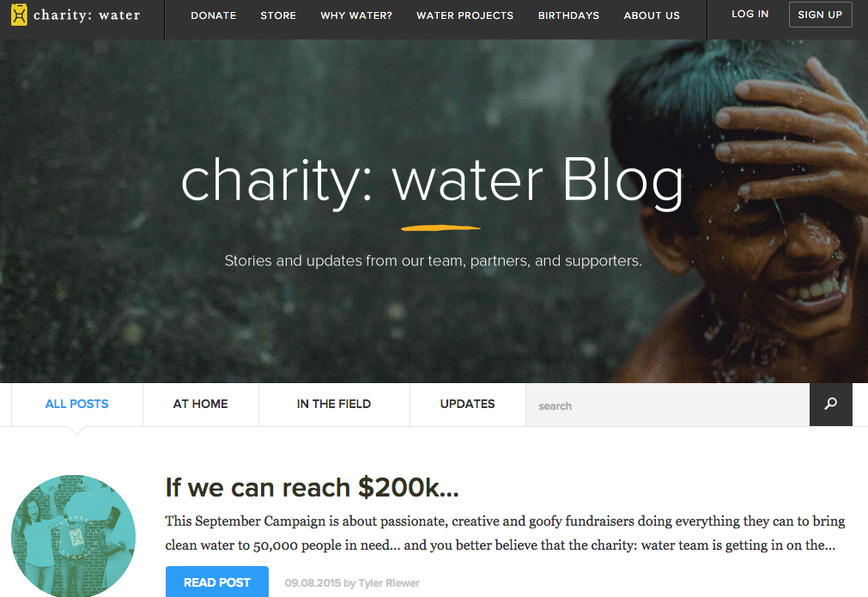This screenshot has height=597, width=868.
Task: Focus the blog search input field
Action: (668, 405)
